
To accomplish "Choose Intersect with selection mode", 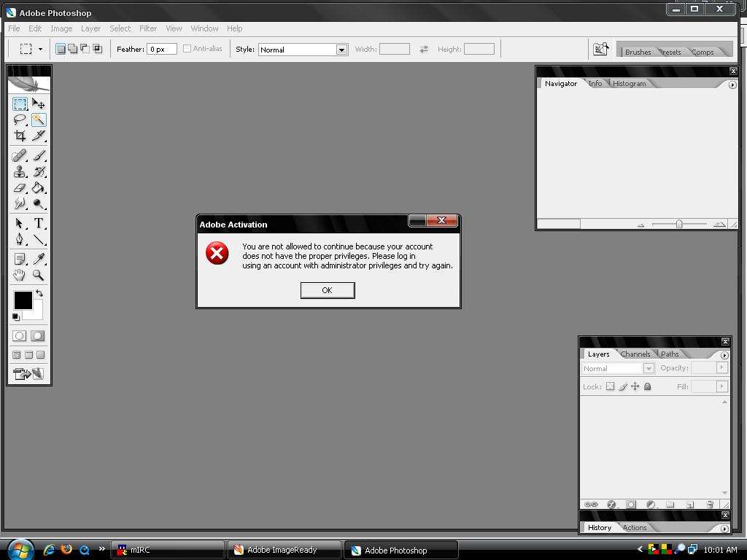I will tap(97, 49).
